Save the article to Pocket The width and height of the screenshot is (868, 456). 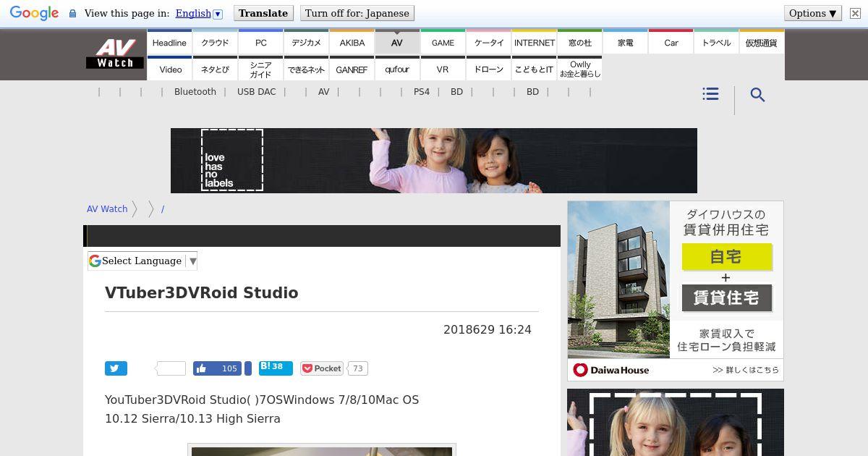(322, 368)
